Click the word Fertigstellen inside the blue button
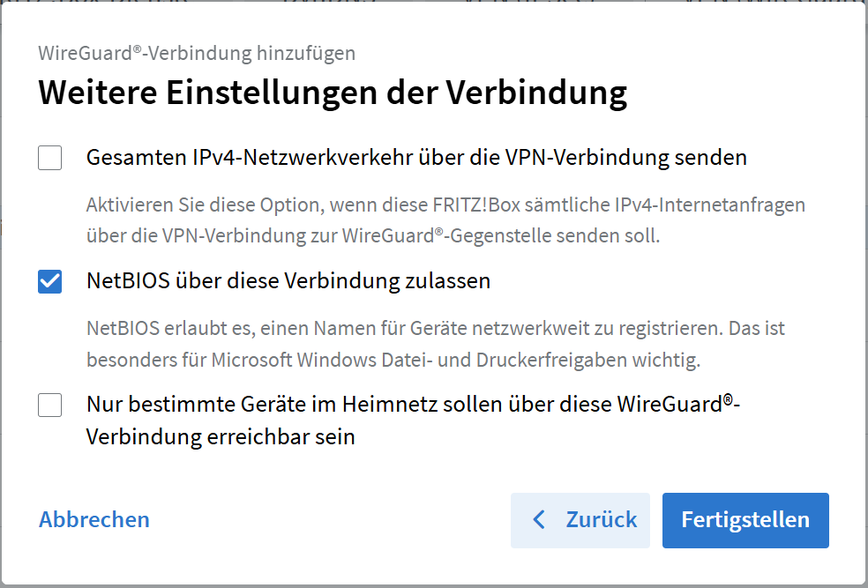This screenshot has width=868, height=588. pyautogui.click(x=745, y=520)
